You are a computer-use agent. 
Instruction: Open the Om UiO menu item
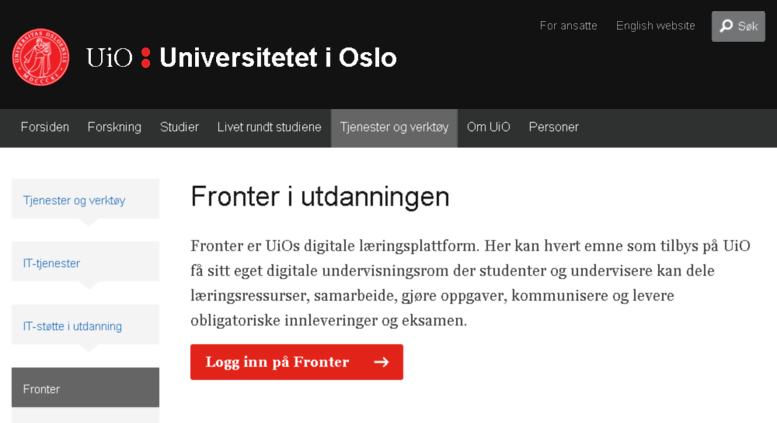(x=488, y=127)
